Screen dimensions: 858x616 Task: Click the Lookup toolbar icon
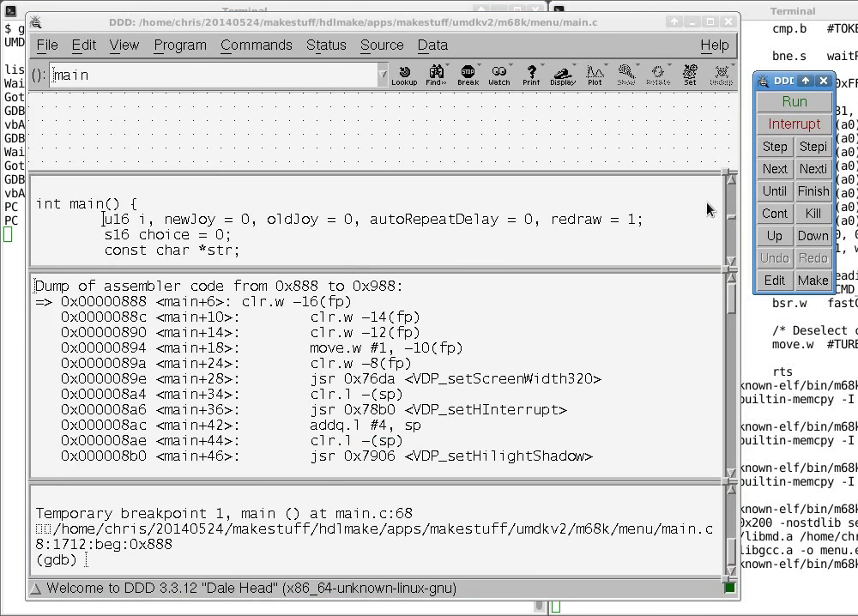[404, 75]
